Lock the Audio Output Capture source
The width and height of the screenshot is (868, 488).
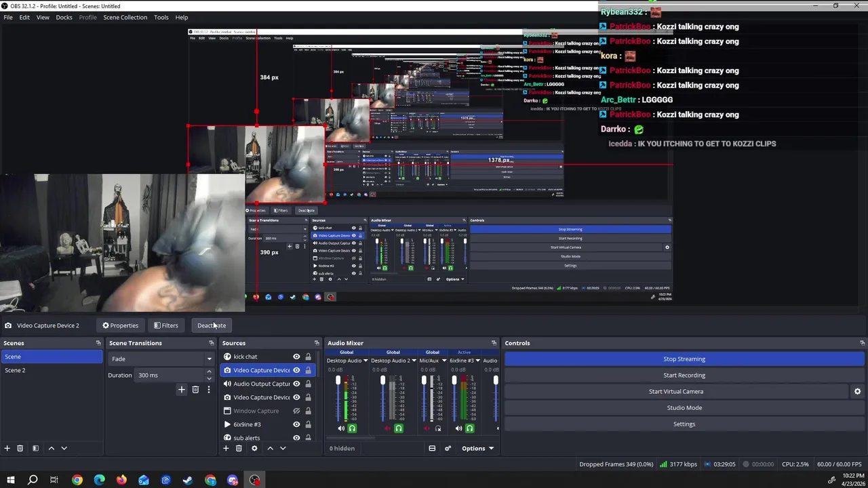pos(308,384)
